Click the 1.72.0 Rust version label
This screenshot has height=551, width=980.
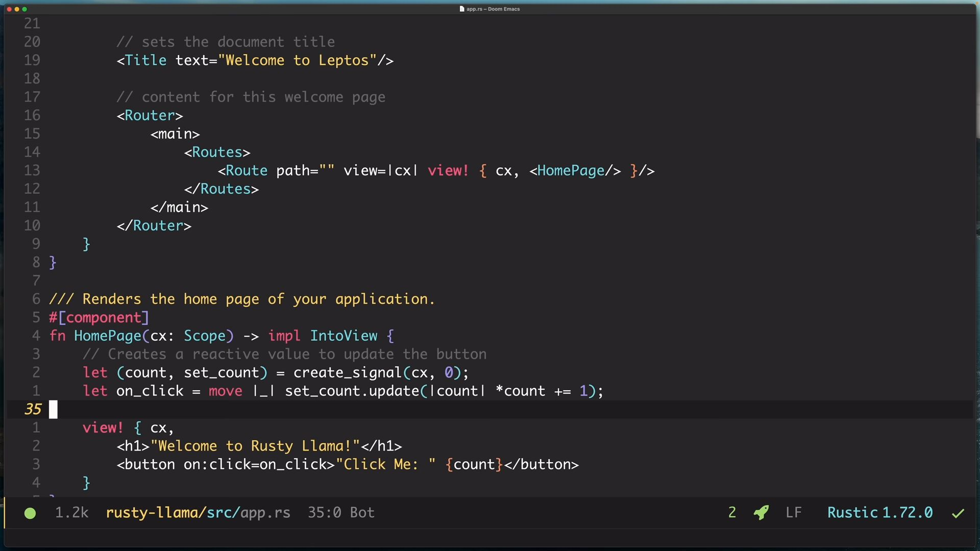907,513
